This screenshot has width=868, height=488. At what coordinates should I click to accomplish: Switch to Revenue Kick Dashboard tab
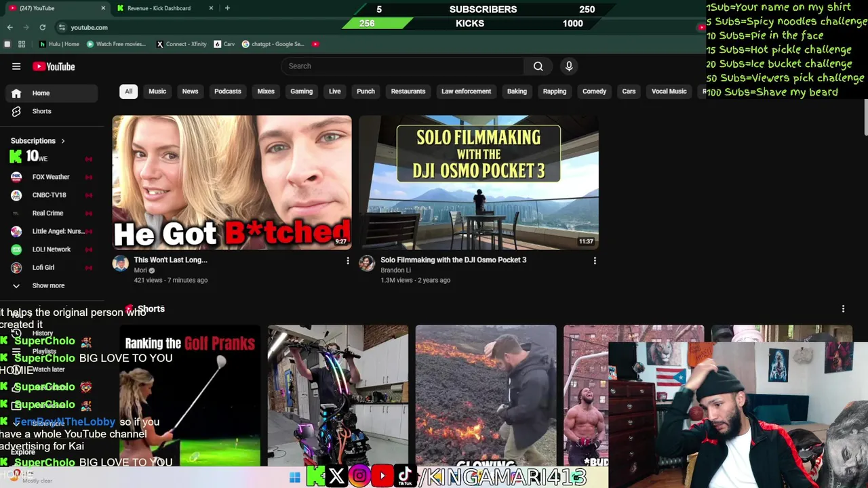[x=164, y=8]
